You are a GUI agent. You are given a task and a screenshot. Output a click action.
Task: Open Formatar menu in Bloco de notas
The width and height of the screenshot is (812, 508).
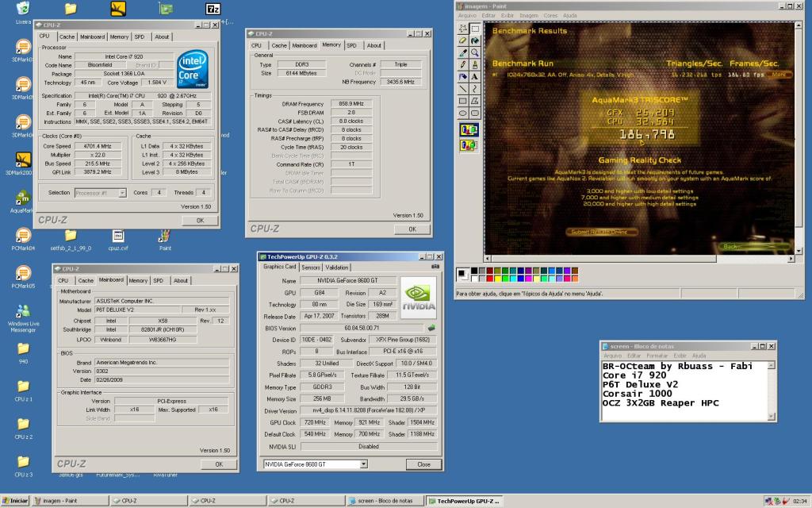(657, 356)
